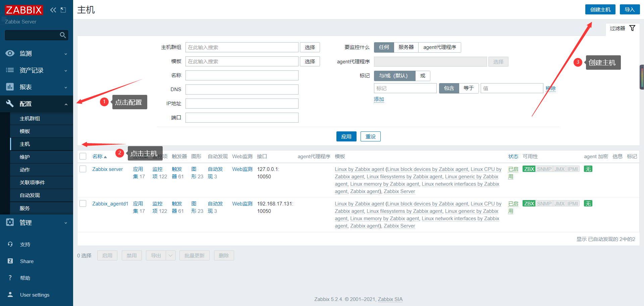This screenshot has width=644, height=306.
Task: Click encryption badge 无 for Zabbix_agentd1
Action: pyautogui.click(x=588, y=203)
